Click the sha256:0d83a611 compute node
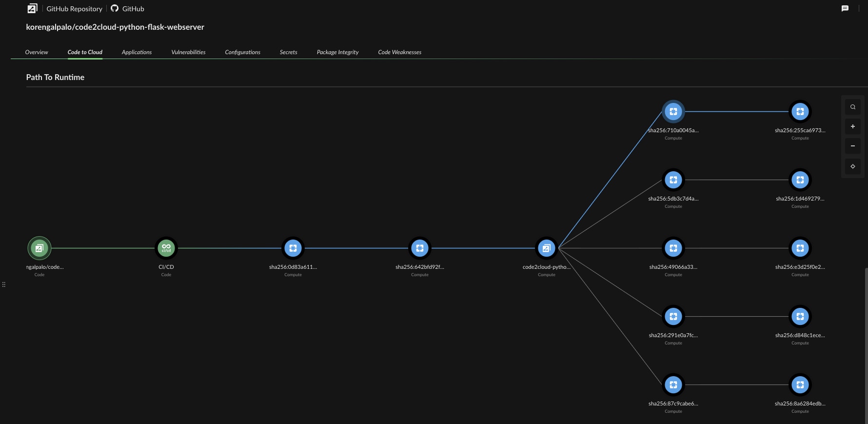868x424 pixels. (x=293, y=248)
